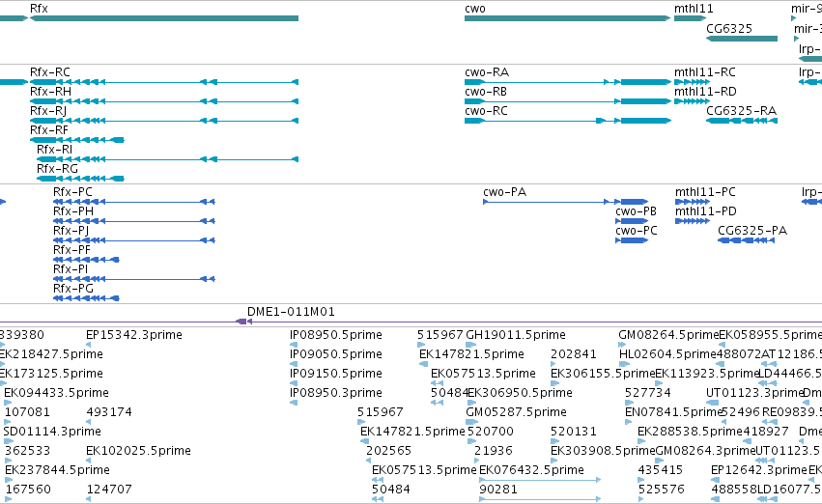Image resolution: width=822 pixels, height=504 pixels.
Task: Open the 202565 EST label
Action: coord(389,451)
